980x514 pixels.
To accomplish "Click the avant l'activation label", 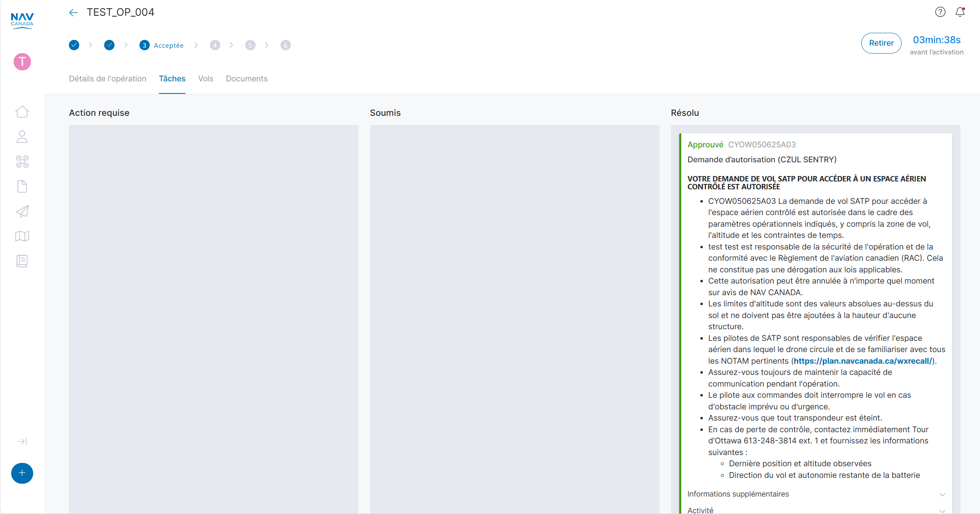I will pos(937,52).
